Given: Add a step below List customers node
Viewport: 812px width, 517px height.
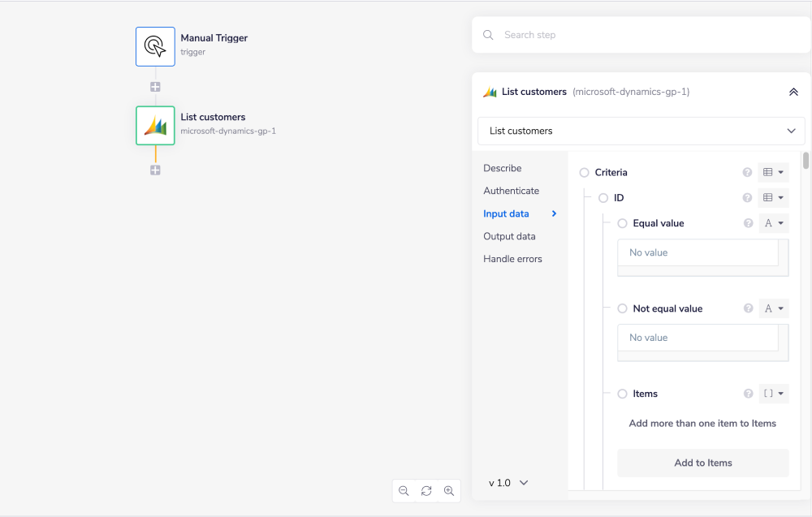Looking at the screenshot, I should [155, 170].
